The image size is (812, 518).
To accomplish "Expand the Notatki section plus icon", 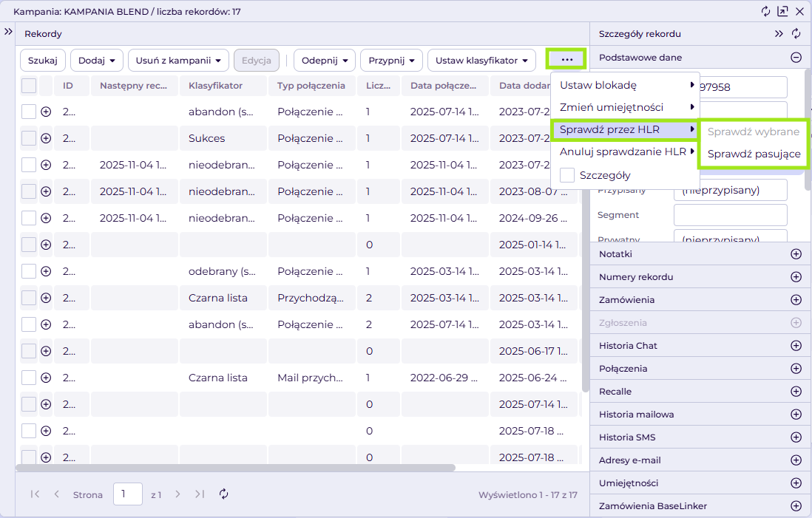I will (796, 254).
